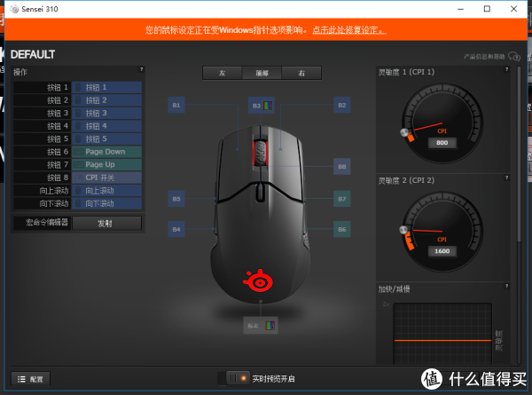Open CPI 开关 assignment for 按钮 8
The width and height of the screenshot is (532, 395).
click(107, 178)
